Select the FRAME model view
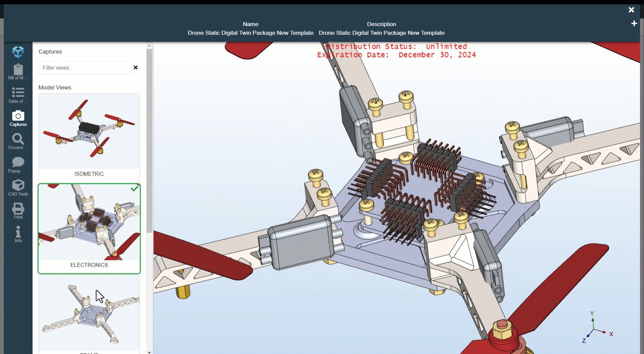Screen dimensions: 644x354 coord(89,313)
